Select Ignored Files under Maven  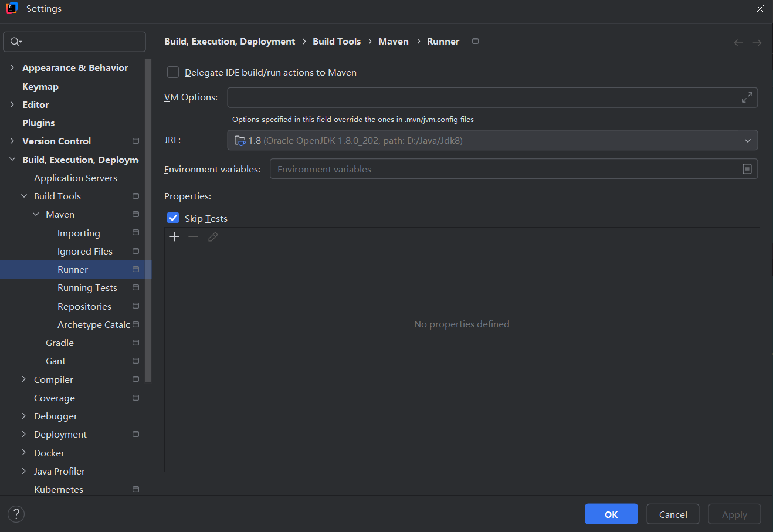[x=85, y=251]
